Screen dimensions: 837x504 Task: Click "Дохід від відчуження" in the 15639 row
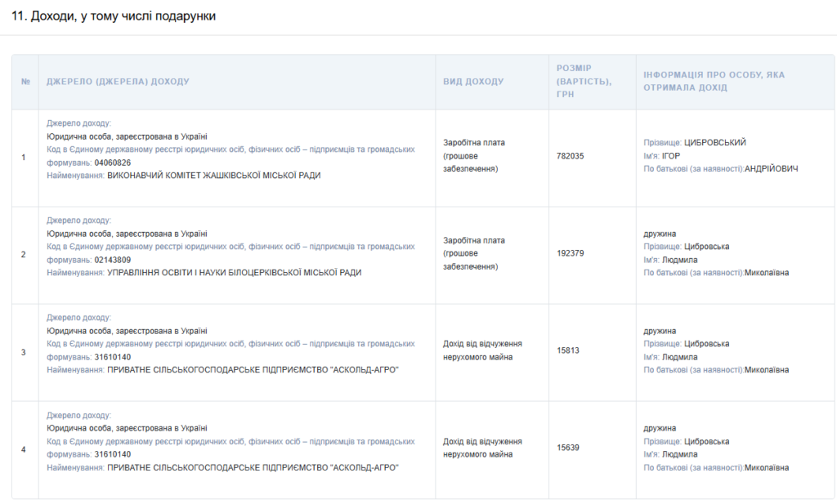[482, 441]
